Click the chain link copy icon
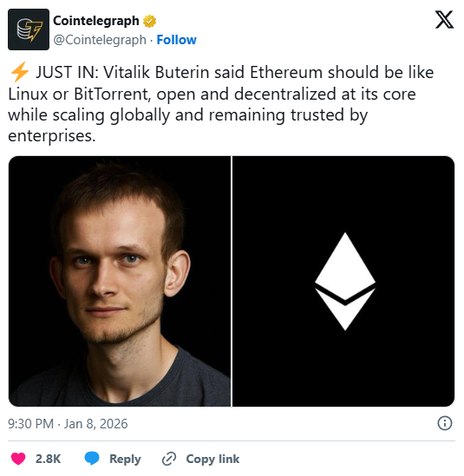464x476 pixels. click(169, 459)
